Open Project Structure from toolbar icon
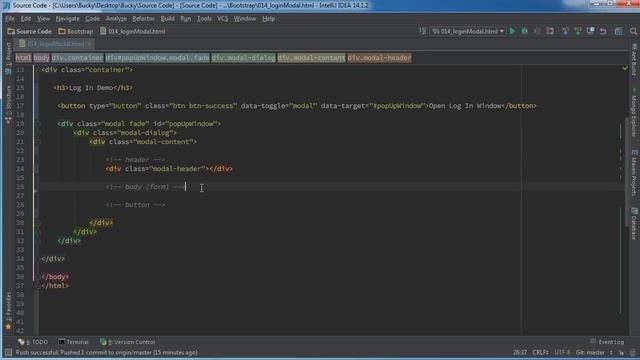640x360 pixels. [618, 31]
